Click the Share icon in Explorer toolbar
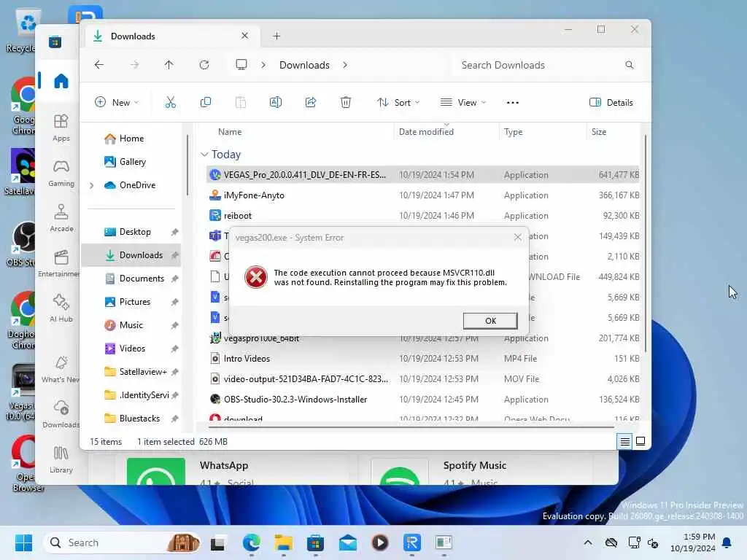 pyautogui.click(x=311, y=102)
